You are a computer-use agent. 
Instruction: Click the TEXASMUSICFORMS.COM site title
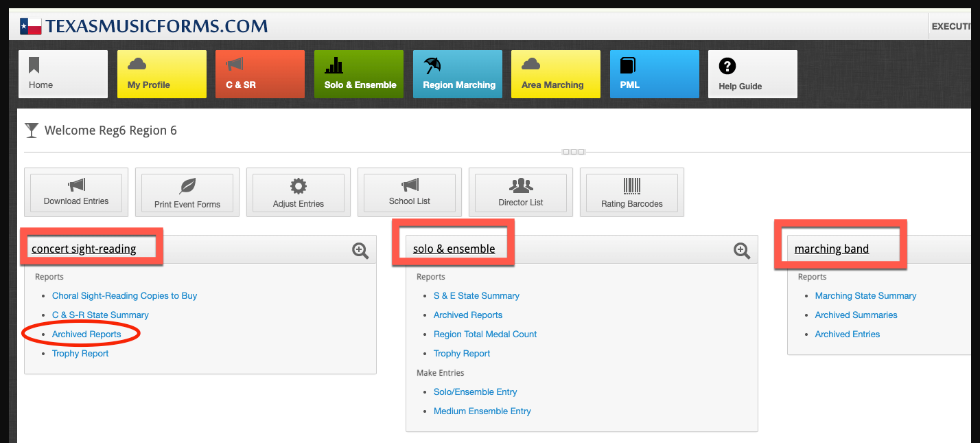156,27
